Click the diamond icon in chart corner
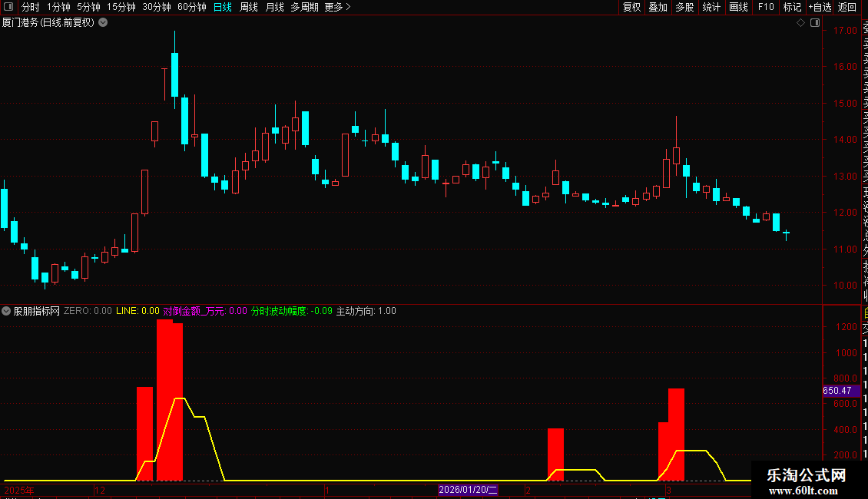The image size is (868, 499). (800, 23)
